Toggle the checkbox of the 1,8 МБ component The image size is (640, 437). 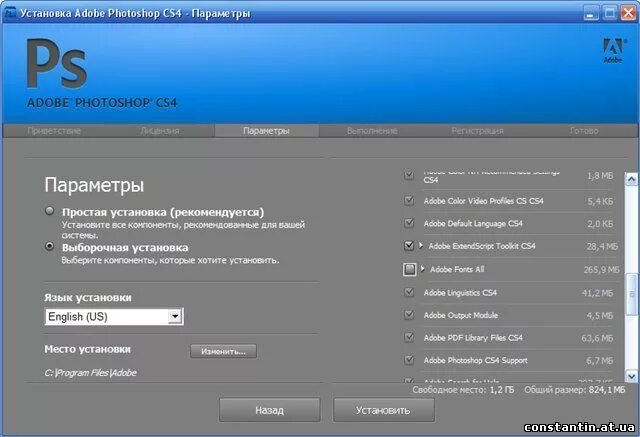coord(409,175)
